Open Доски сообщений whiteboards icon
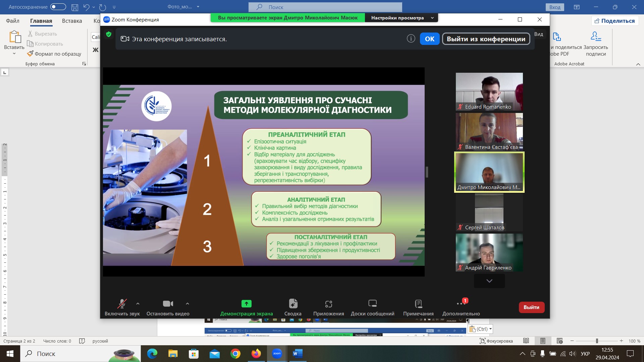This screenshot has width=644, height=362. pyautogui.click(x=373, y=304)
